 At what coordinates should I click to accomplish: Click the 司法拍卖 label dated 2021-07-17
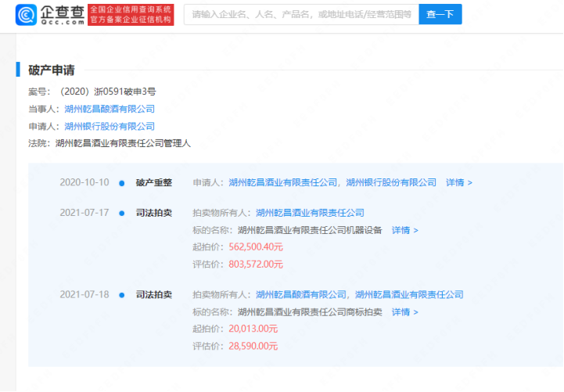pyautogui.click(x=153, y=213)
